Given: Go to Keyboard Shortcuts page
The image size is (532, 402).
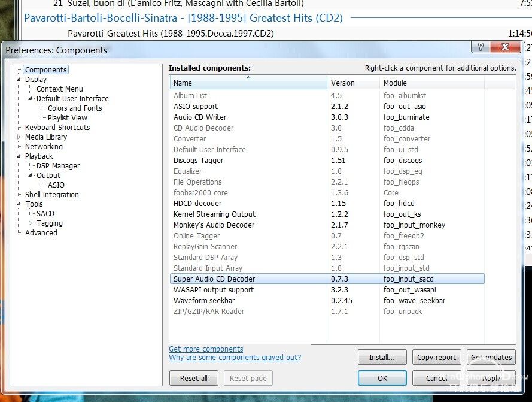Looking at the screenshot, I should pos(57,128).
